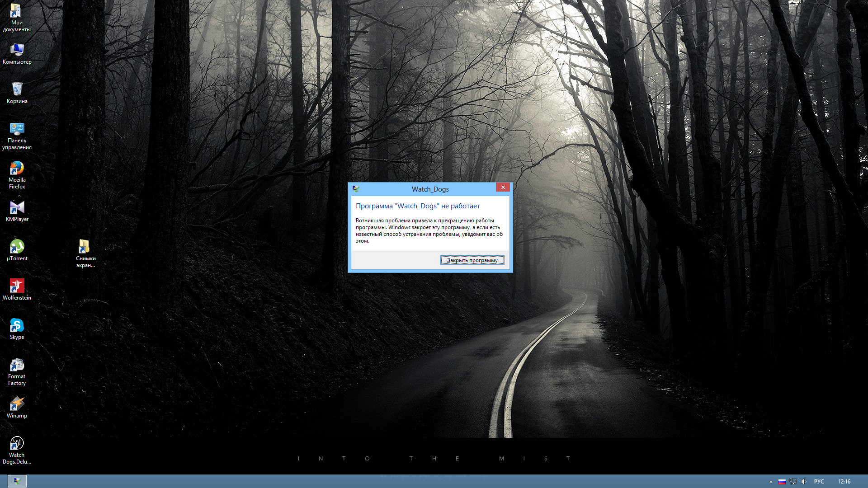Select the Watch Dogs Deluxe shortcut
Image resolution: width=868 pixels, height=488 pixels.
17,450
